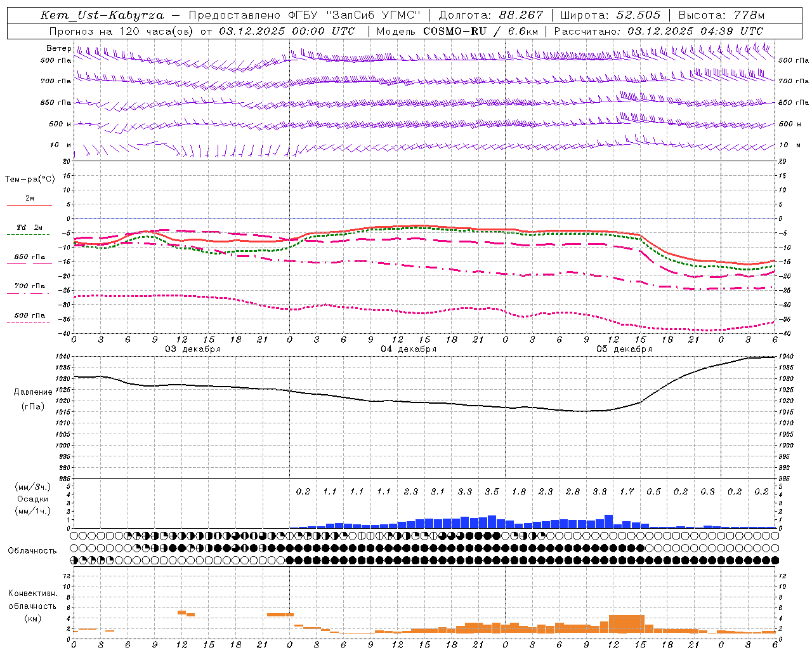
Task: Click the '03 декабря' date label
Action: click(x=193, y=349)
